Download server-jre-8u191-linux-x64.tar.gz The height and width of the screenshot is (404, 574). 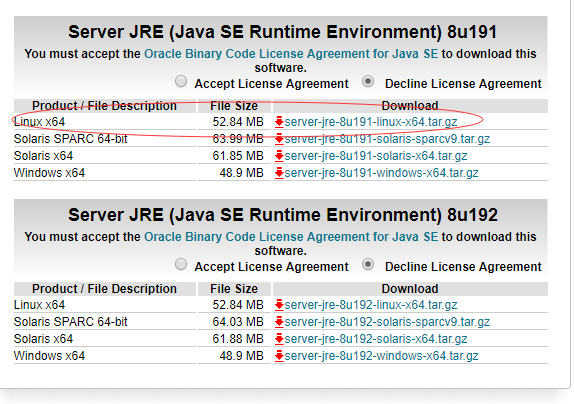point(371,122)
